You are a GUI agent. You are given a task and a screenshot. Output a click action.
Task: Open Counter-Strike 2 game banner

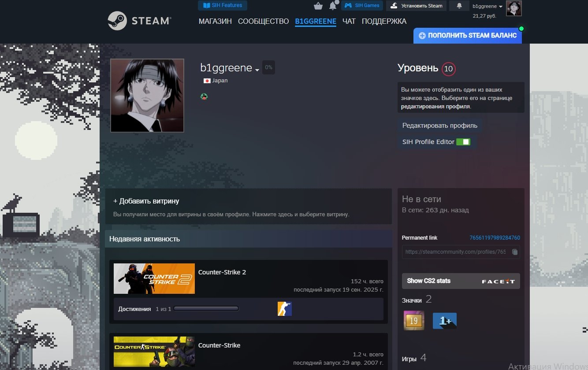tap(154, 278)
